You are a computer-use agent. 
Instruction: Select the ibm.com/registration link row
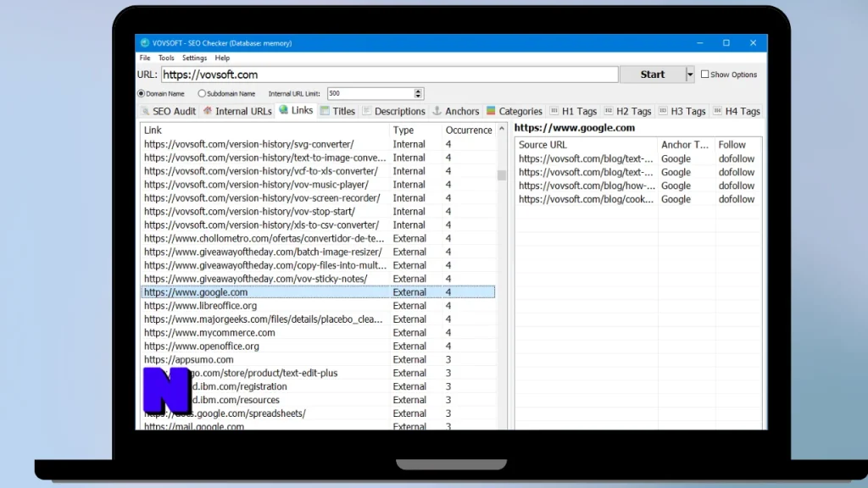coord(319,386)
